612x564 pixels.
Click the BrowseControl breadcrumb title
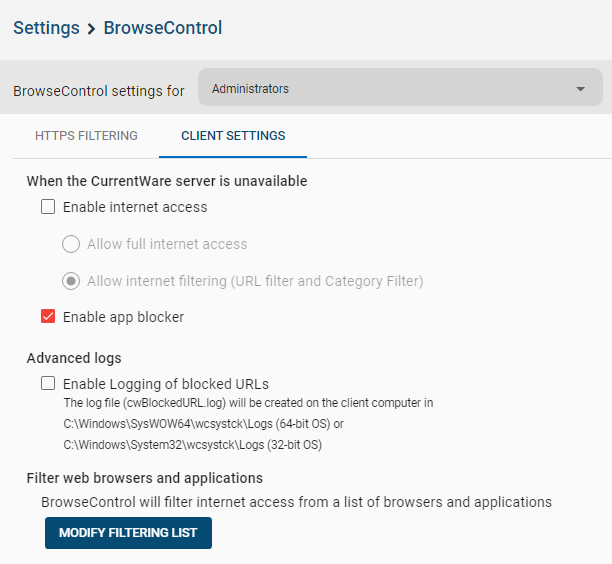(x=163, y=28)
